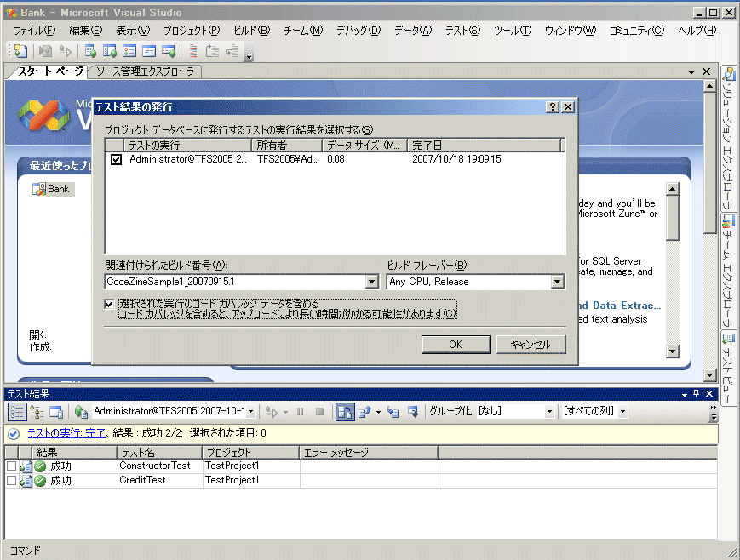This screenshot has width=740, height=560.
Task: Click the Test View side tab
Action: (x=729, y=368)
